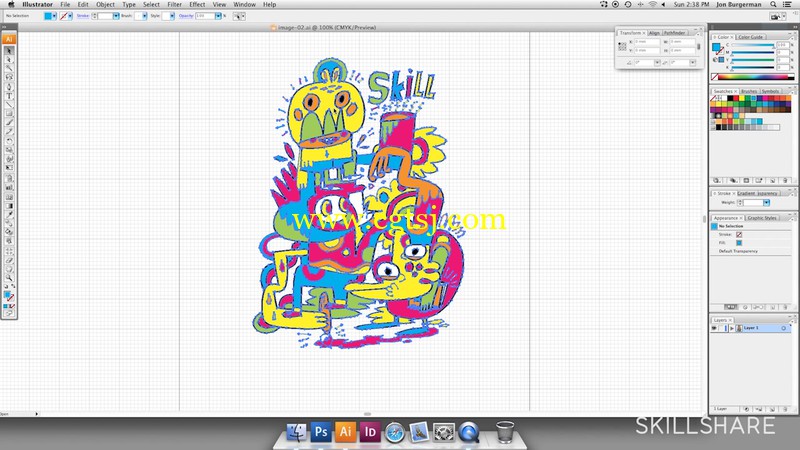The image size is (800, 450).
Task: Switch to the Graphic Styles tab
Action: tap(762, 218)
